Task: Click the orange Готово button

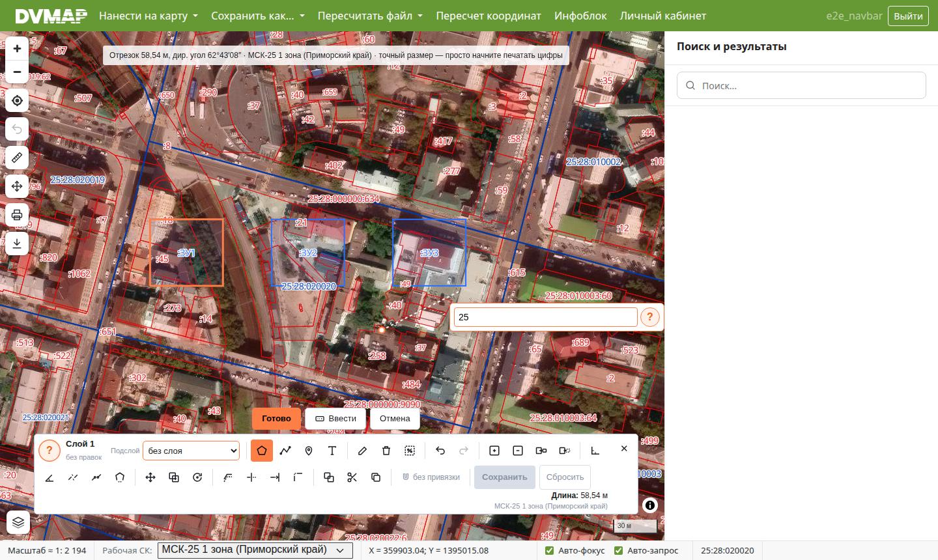Action: pyautogui.click(x=276, y=418)
